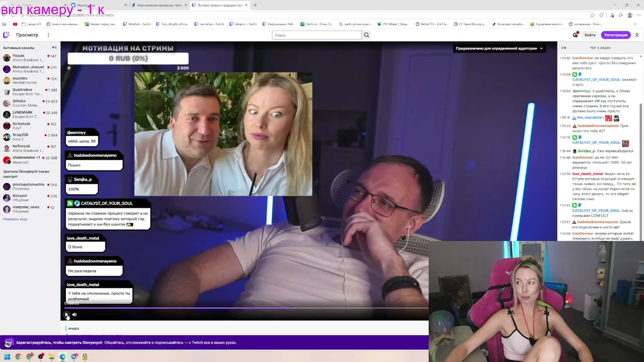Focus the Twitch Поиск search field
This screenshot has width=644, height=362.
pyautogui.click(x=317, y=35)
